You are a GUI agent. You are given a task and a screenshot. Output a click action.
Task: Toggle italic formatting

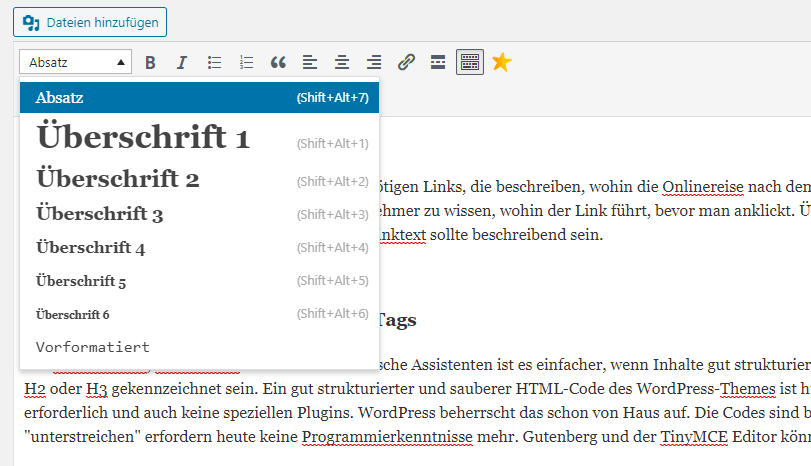(182, 63)
